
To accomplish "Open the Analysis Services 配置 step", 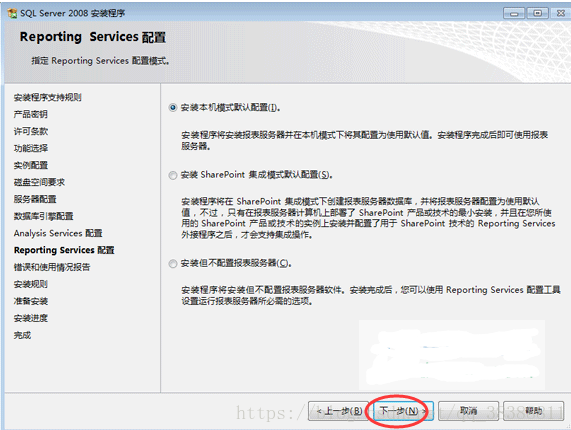I will (x=58, y=233).
